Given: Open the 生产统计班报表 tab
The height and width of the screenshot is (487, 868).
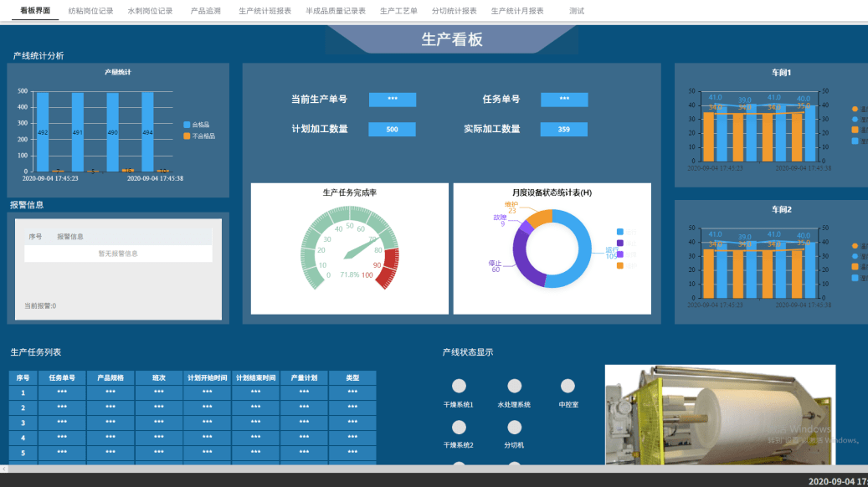Looking at the screenshot, I should (x=265, y=11).
